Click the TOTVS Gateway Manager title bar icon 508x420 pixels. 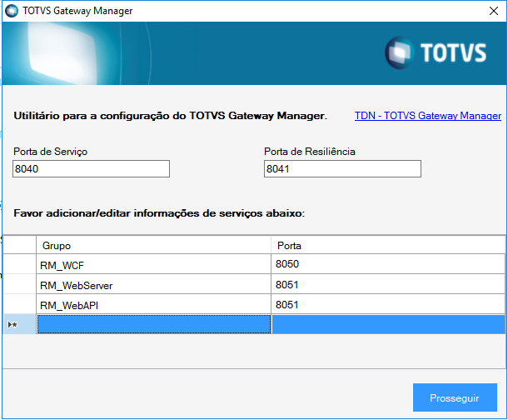(12, 11)
